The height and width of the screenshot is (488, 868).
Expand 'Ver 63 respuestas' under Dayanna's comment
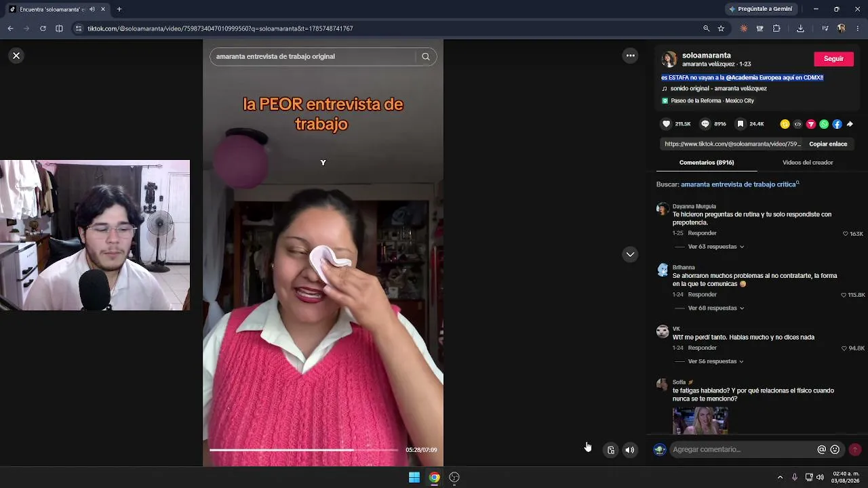tap(716, 247)
